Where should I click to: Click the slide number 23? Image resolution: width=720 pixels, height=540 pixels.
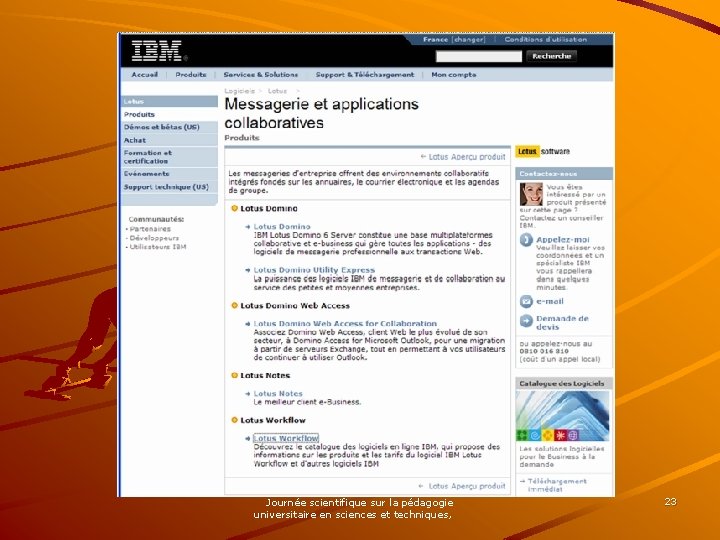[670, 501]
